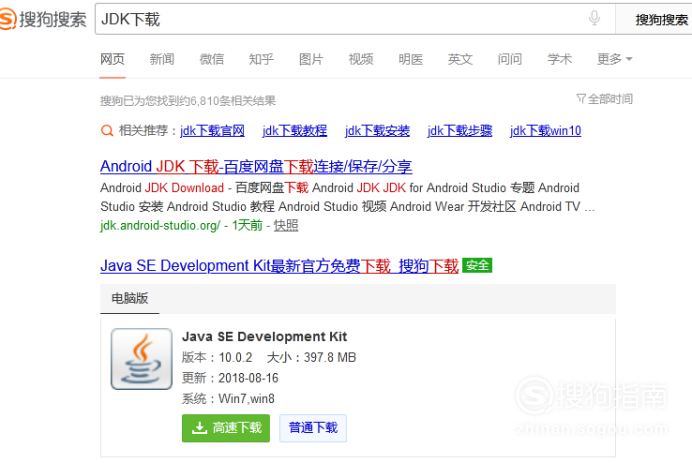This screenshot has width=692, height=463.
Task: Click the green 高速下载 button
Action: coord(226,428)
